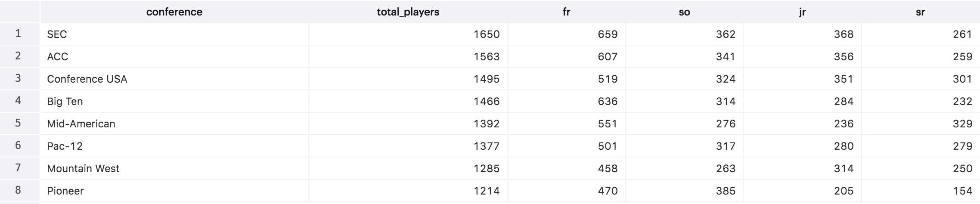Click the jr column header

pyautogui.click(x=802, y=12)
